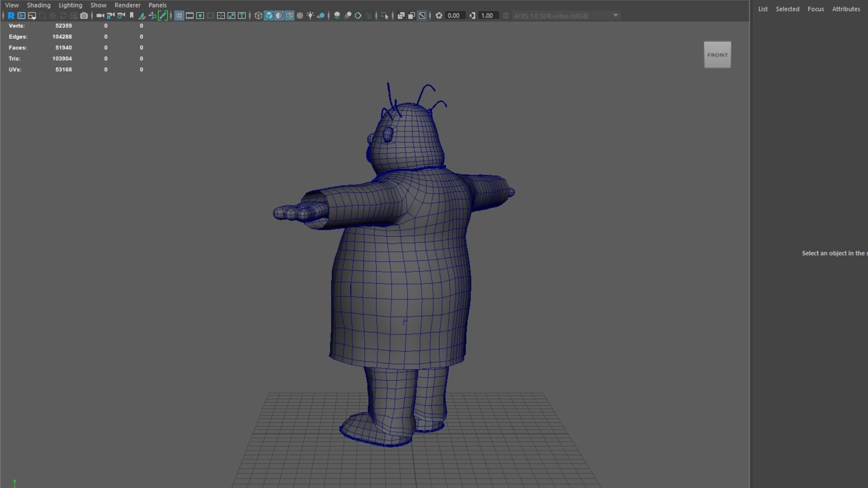This screenshot has width=868, height=488.
Task: Toggle the Motion Blur icon
Action: coord(348,15)
